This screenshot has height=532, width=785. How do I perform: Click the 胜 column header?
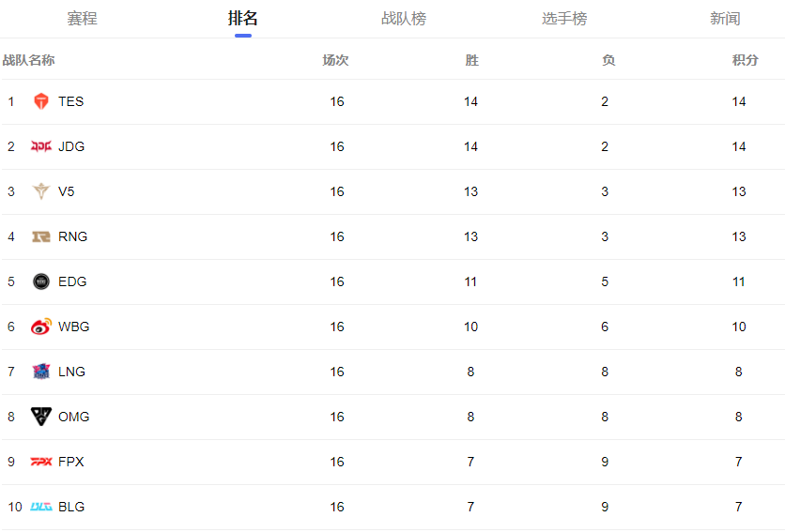tap(471, 60)
